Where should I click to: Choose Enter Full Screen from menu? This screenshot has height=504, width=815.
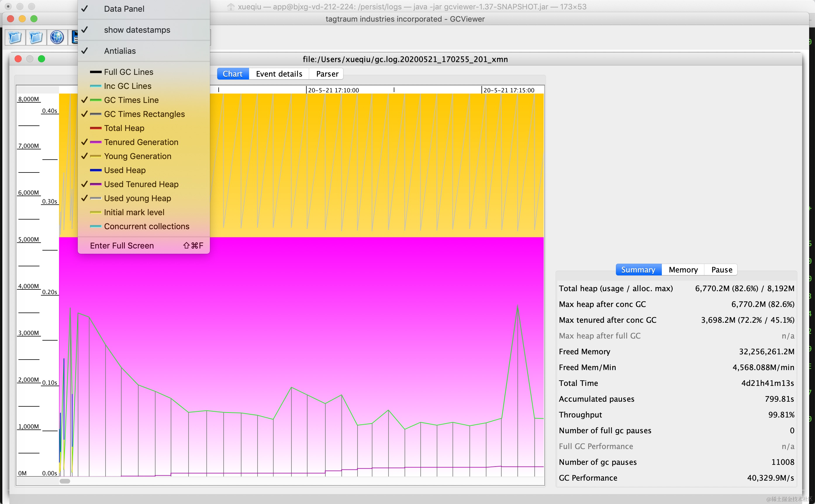pos(122,246)
